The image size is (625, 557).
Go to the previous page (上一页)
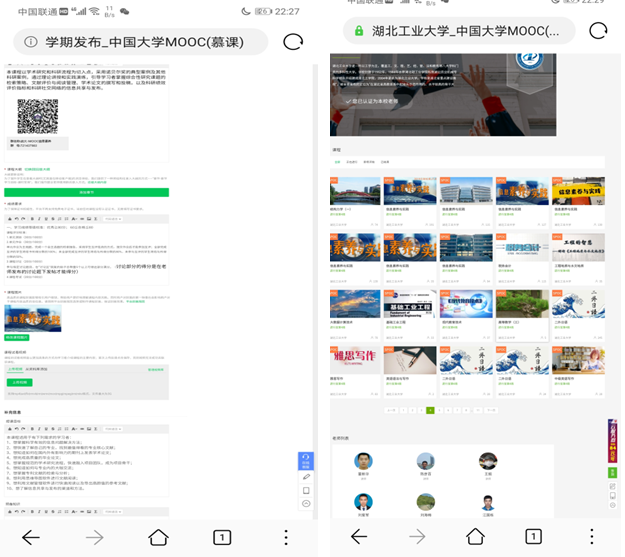(391, 410)
